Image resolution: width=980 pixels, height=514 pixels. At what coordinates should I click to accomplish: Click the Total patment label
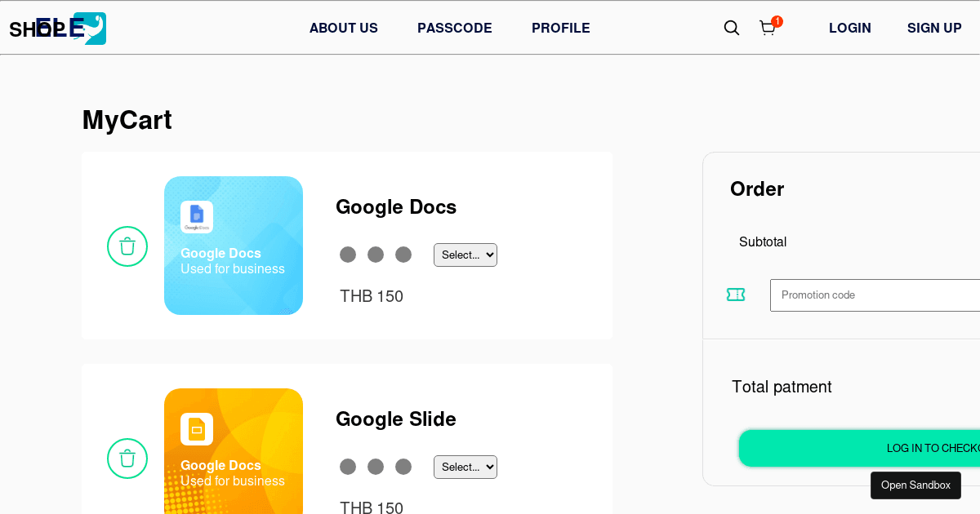[782, 387]
